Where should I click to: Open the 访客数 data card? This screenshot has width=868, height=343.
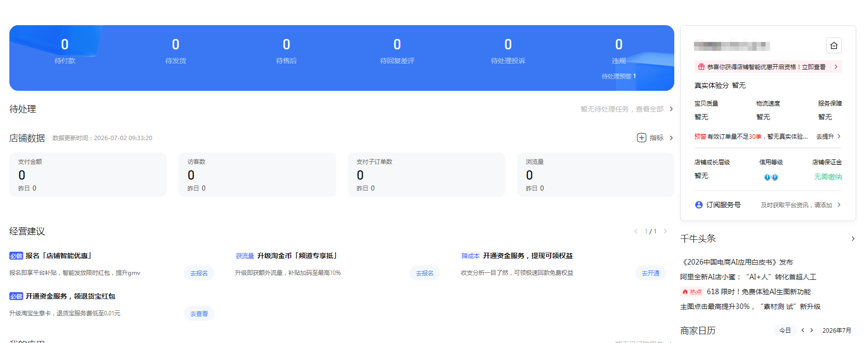[257, 175]
